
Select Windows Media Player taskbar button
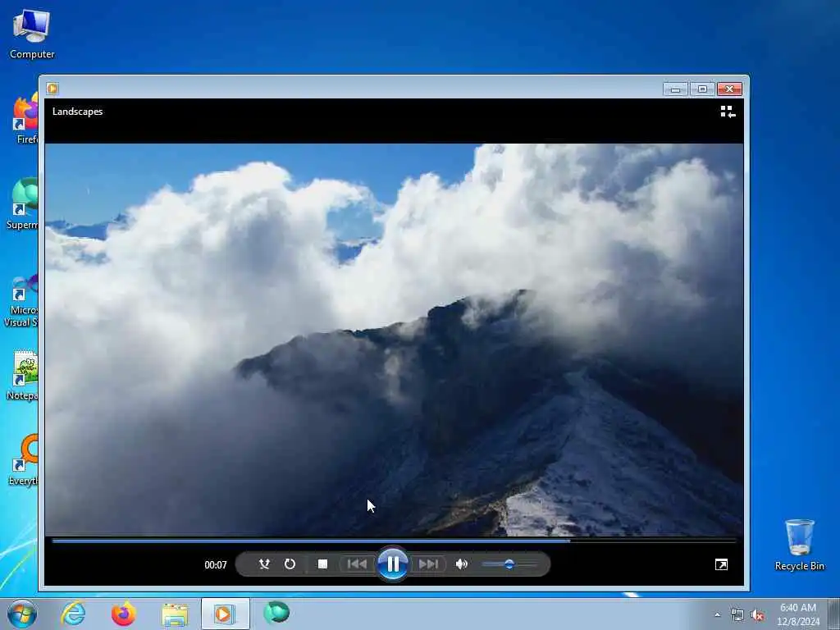(225, 614)
